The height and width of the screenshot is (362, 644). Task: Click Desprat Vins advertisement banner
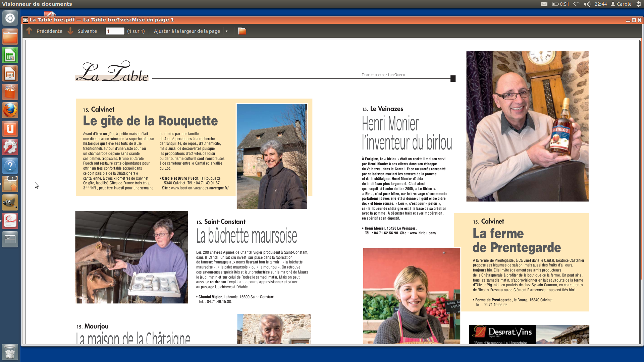tap(529, 335)
